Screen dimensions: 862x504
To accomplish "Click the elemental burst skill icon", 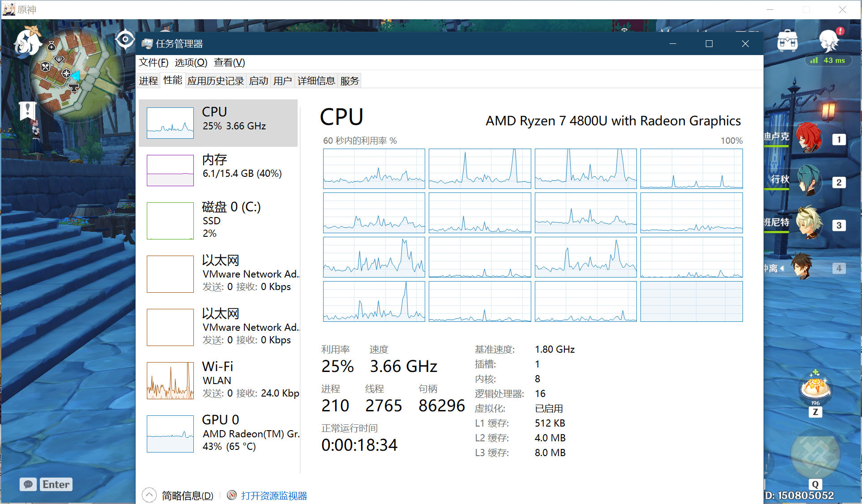I will click(815, 455).
